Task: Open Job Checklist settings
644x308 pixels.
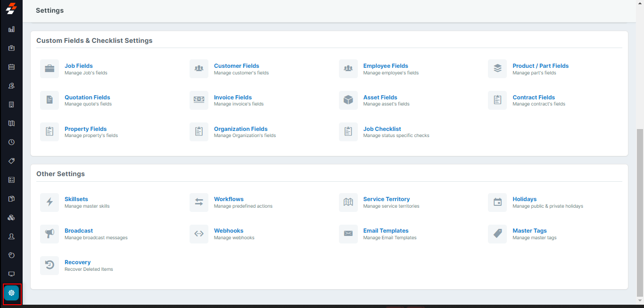Action: pyautogui.click(x=382, y=129)
